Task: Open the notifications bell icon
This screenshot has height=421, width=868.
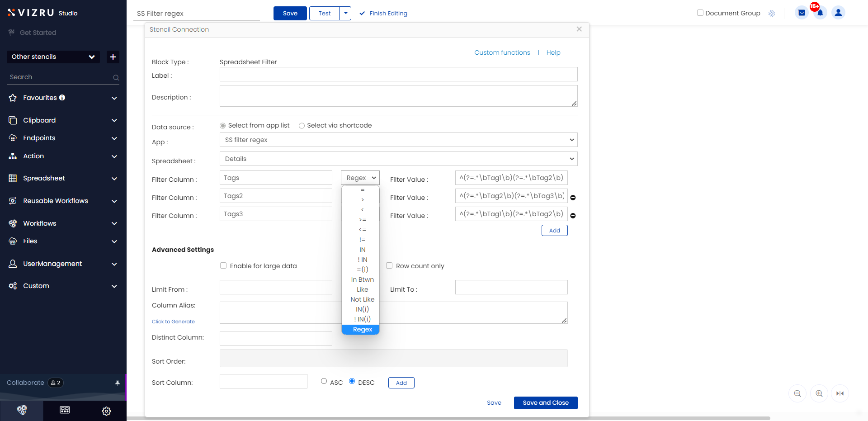Action: click(x=820, y=13)
